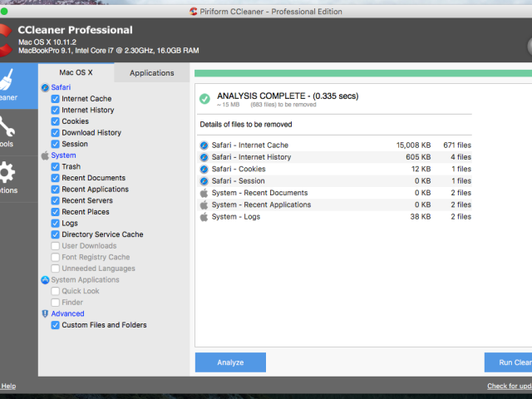Select 'Safari - Internet Cache' result row text
Viewport: 532px width, 399px height.
(x=250, y=145)
